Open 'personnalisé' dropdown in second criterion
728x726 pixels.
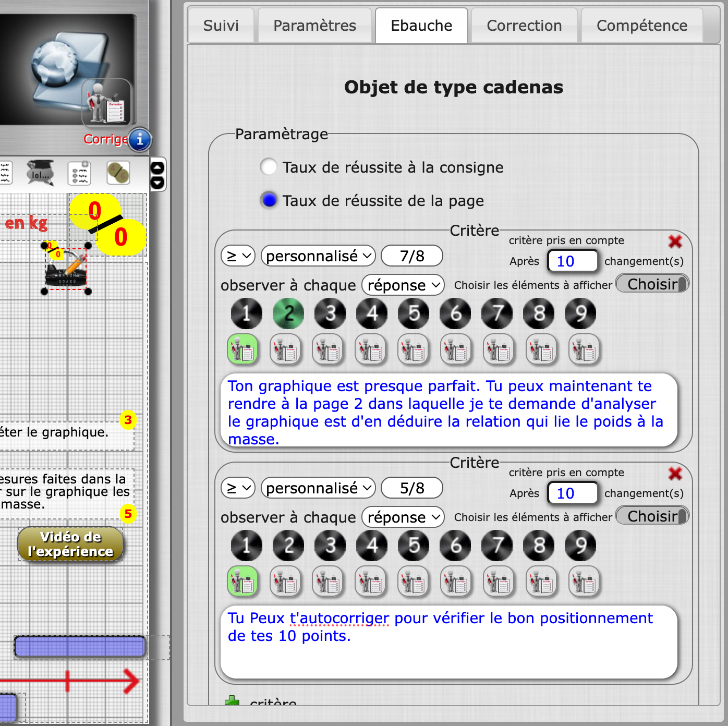tap(318, 488)
